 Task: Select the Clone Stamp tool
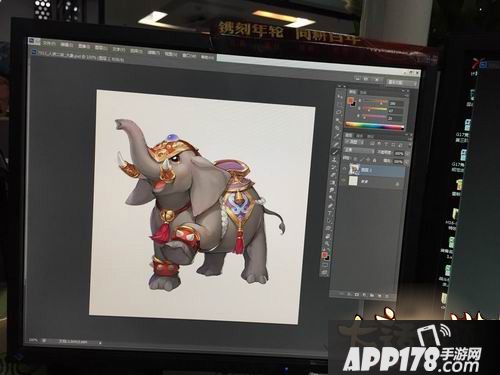[x=334, y=160]
